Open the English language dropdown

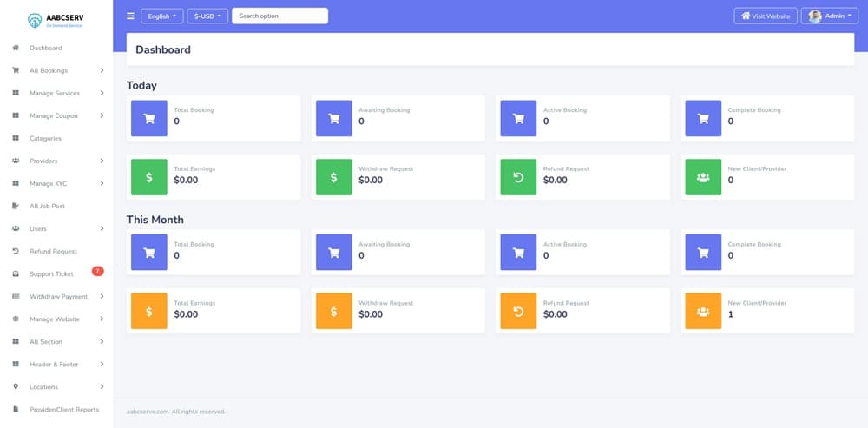pos(162,16)
